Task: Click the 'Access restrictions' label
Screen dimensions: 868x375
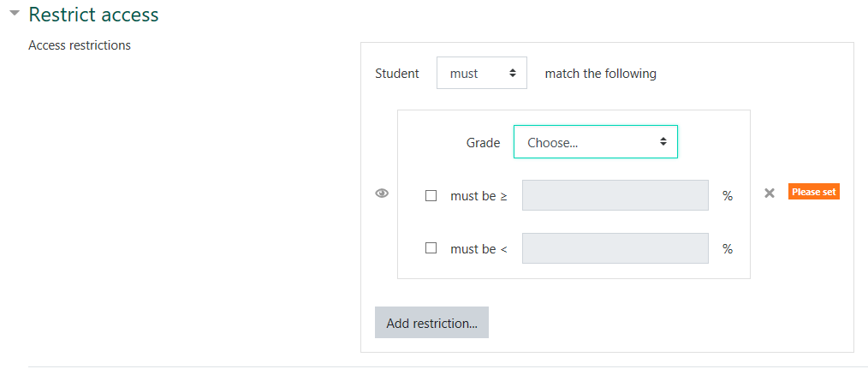Action: (80, 45)
